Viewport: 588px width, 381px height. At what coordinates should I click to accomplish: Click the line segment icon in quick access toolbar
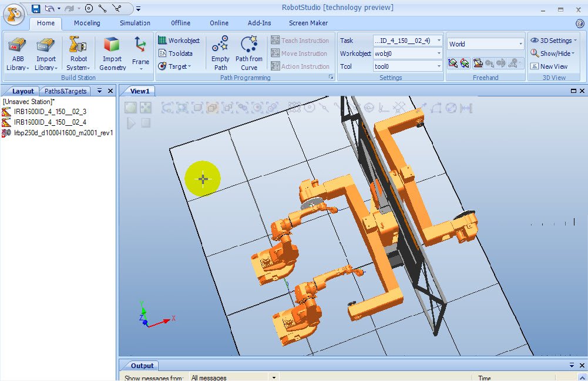[102, 8]
